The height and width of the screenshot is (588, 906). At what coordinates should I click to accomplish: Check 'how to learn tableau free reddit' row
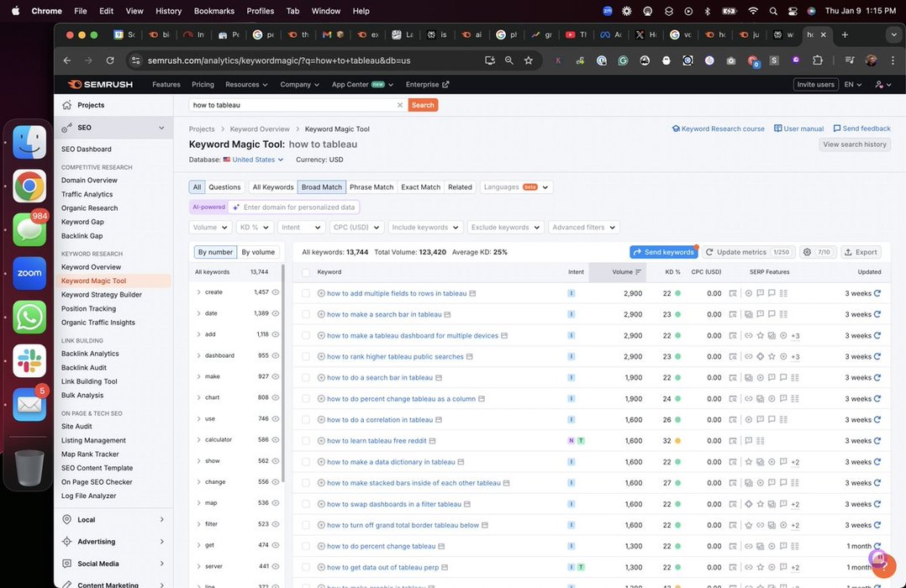306,441
